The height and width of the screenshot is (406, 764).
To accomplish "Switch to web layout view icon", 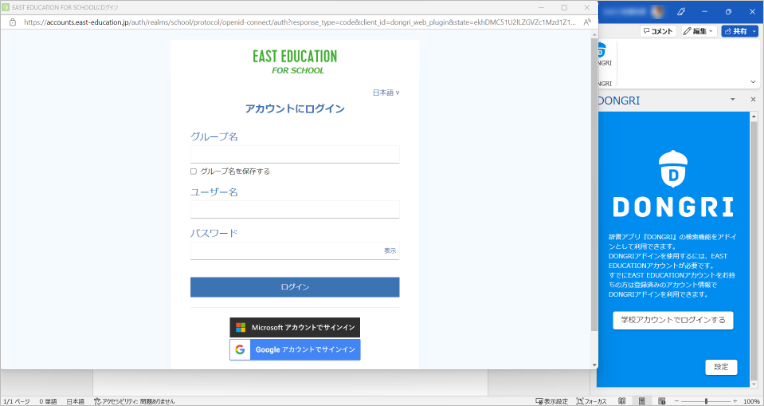I will 662,401.
